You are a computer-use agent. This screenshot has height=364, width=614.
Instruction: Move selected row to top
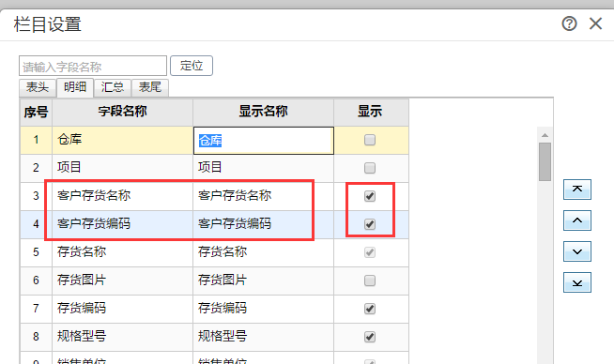(x=576, y=190)
